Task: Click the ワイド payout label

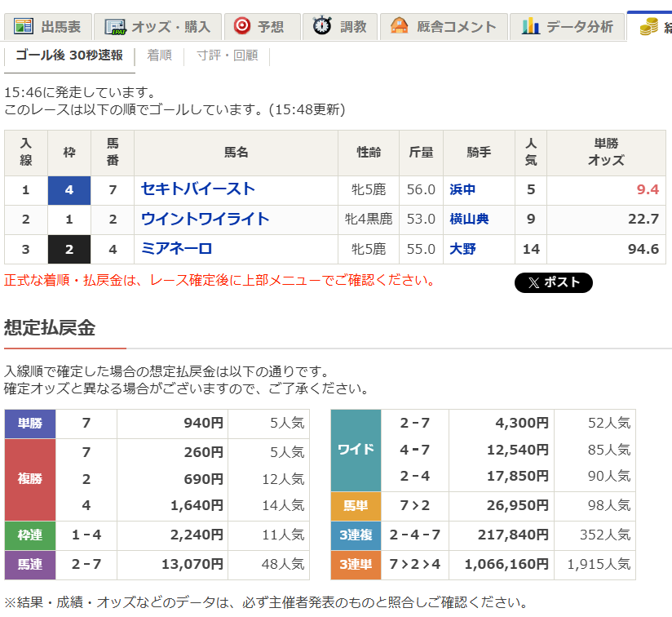Action: (x=356, y=450)
